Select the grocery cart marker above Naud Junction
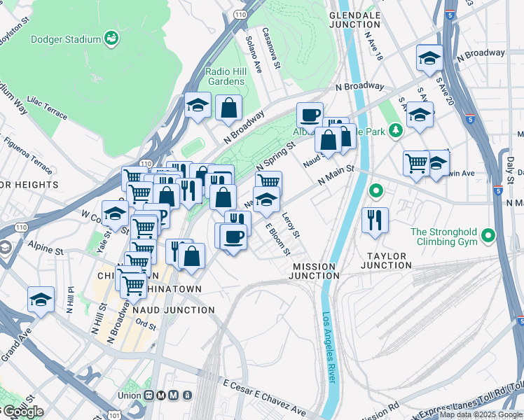This screenshot has height=420, width=524. pyautogui.click(x=133, y=286)
